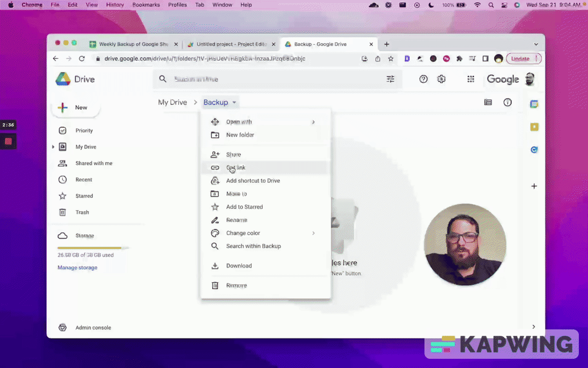Open Chrome tab search dropdown
The width and height of the screenshot is (588, 368).
536,44
